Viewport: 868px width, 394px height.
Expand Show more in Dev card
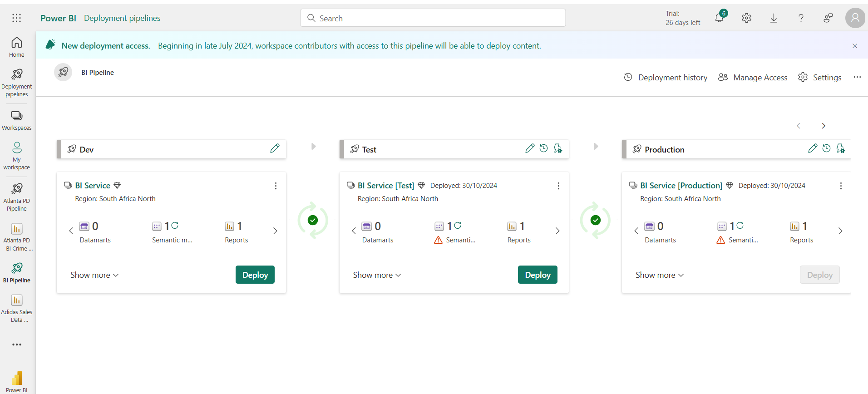tap(94, 275)
